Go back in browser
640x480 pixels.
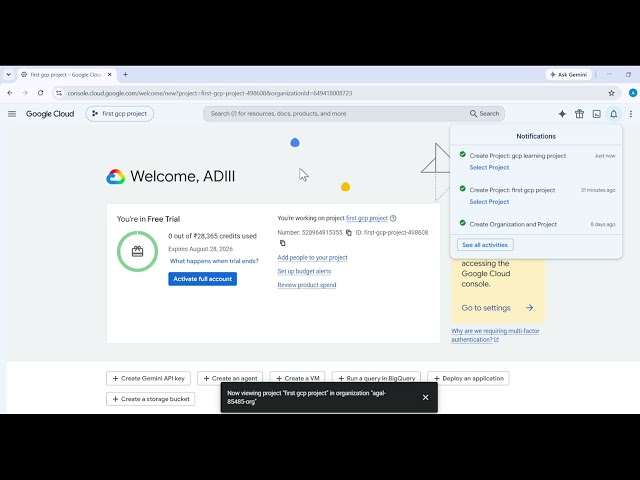pyautogui.click(x=10, y=93)
